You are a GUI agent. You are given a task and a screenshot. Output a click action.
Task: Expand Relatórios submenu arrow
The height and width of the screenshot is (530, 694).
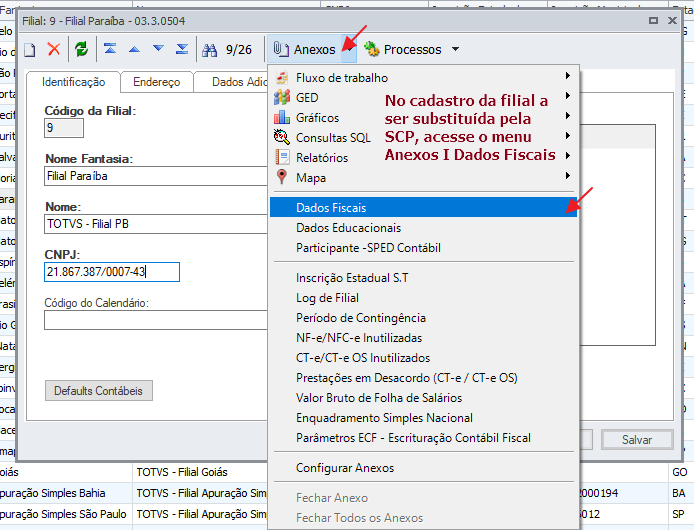tap(568, 155)
